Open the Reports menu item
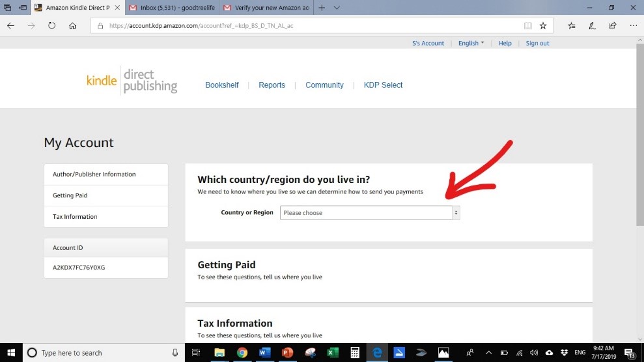This screenshot has height=362, width=644. pos(272,85)
